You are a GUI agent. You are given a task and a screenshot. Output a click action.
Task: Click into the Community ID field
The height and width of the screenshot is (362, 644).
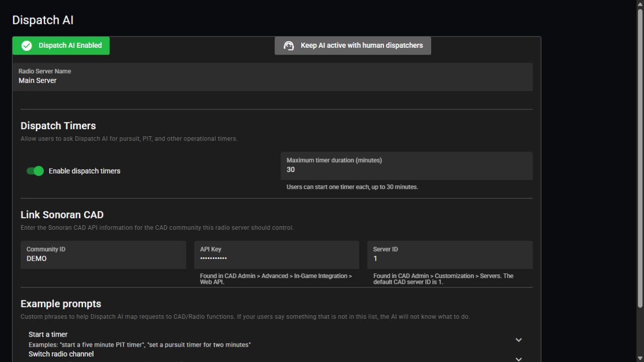point(103,255)
